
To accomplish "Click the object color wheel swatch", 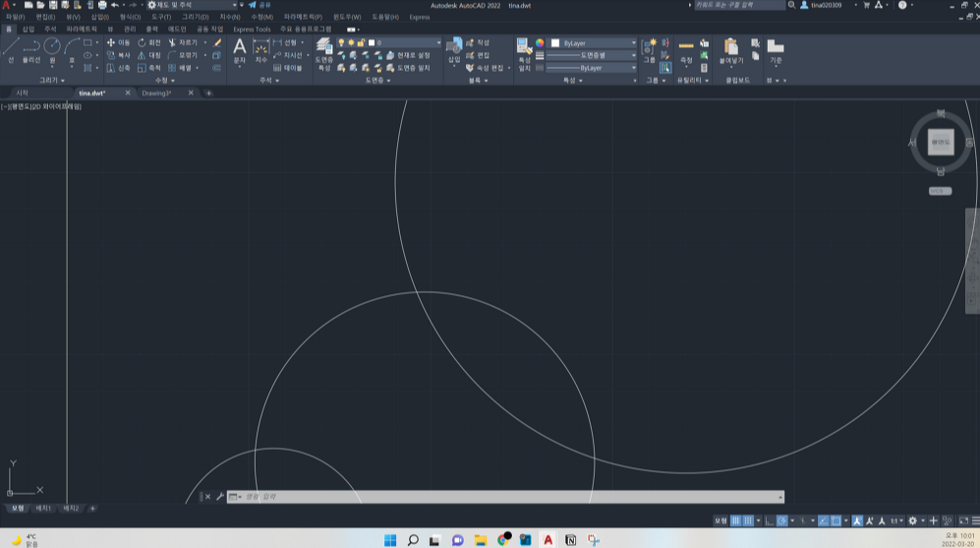I will pos(540,43).
